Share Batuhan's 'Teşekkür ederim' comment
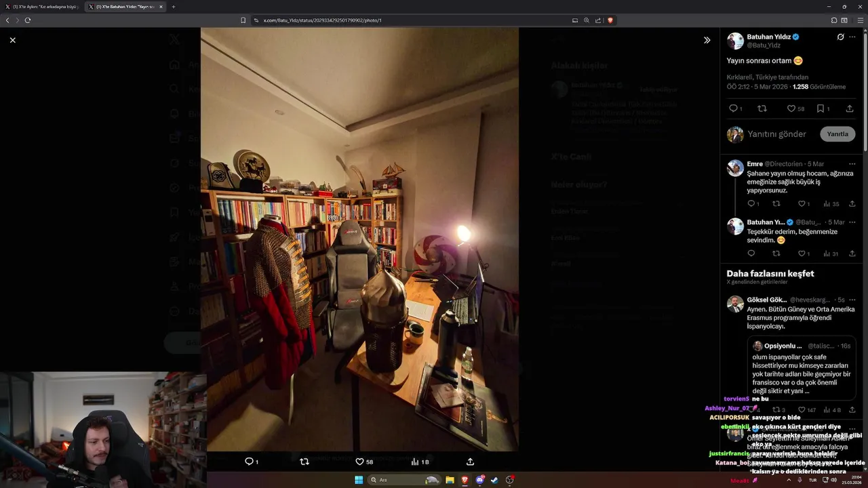The image size is (868, 488). 852,253
